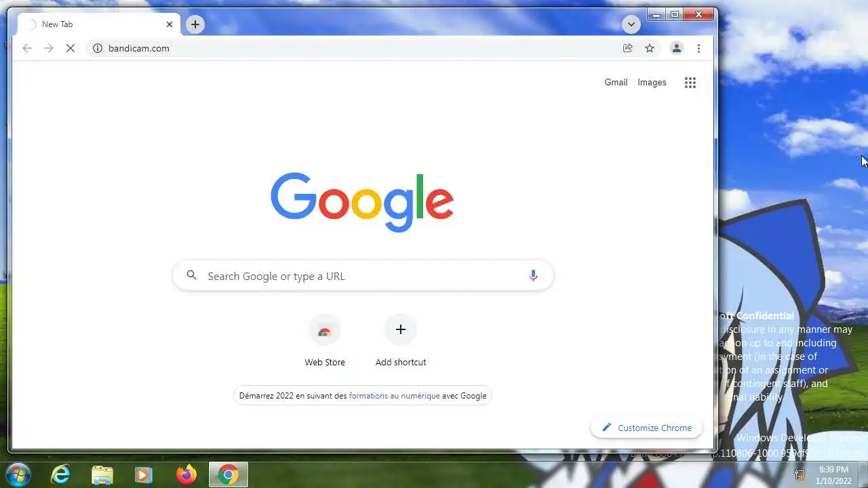Go forward using the forward arrow
The height and width of the screenshot is (488, 868).
[49, 48]
